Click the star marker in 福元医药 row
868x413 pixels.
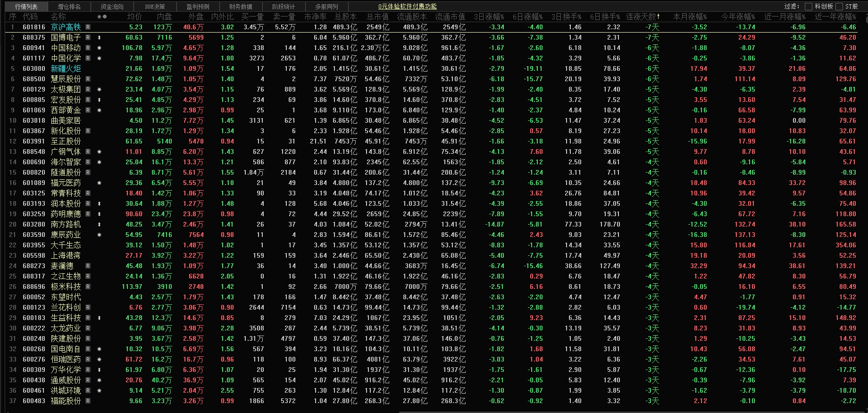[99, 183]
